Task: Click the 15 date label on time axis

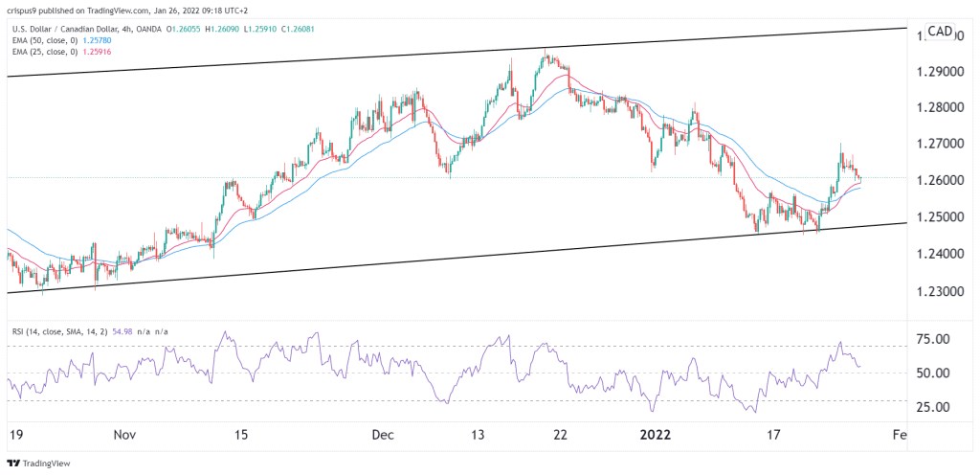Action: click(242, 435)
